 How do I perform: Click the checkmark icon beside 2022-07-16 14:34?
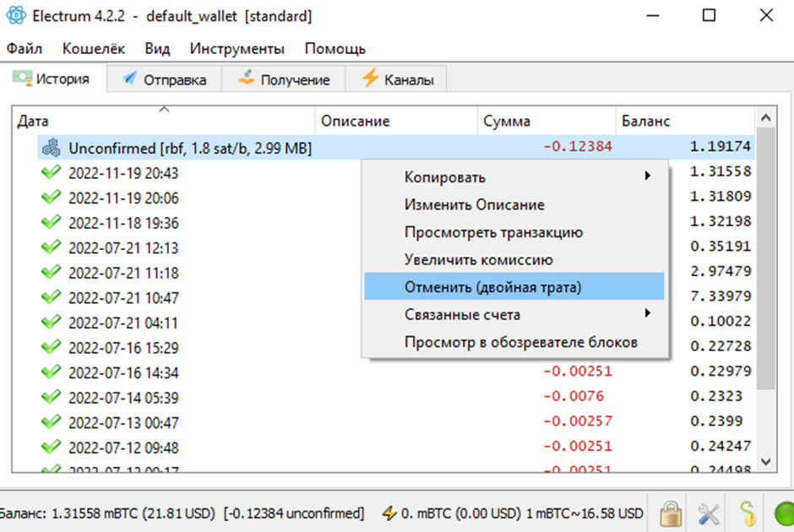coord(52,372)
